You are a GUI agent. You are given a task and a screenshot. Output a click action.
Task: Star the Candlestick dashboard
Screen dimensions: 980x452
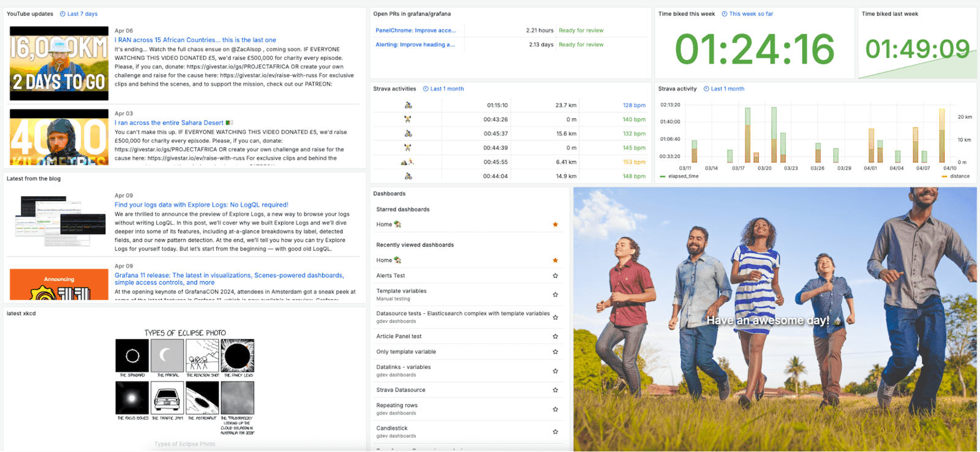click(x=556, y=432)
